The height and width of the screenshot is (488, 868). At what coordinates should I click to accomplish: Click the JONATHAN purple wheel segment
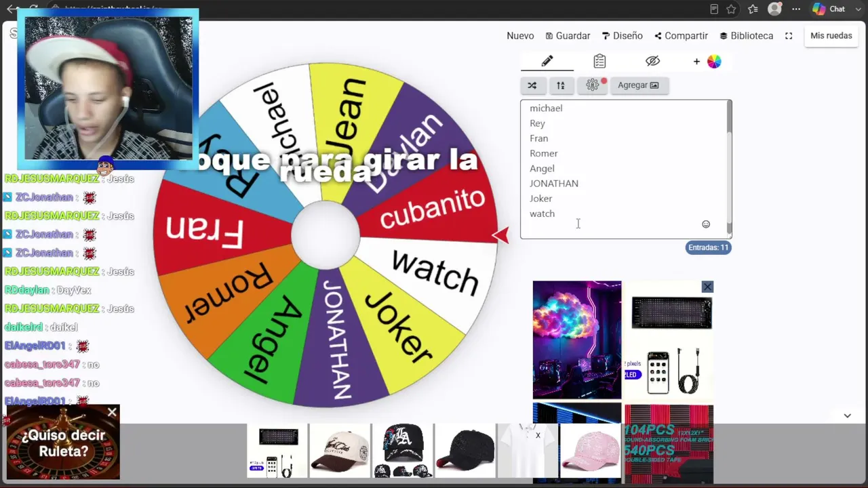point(337,339)
